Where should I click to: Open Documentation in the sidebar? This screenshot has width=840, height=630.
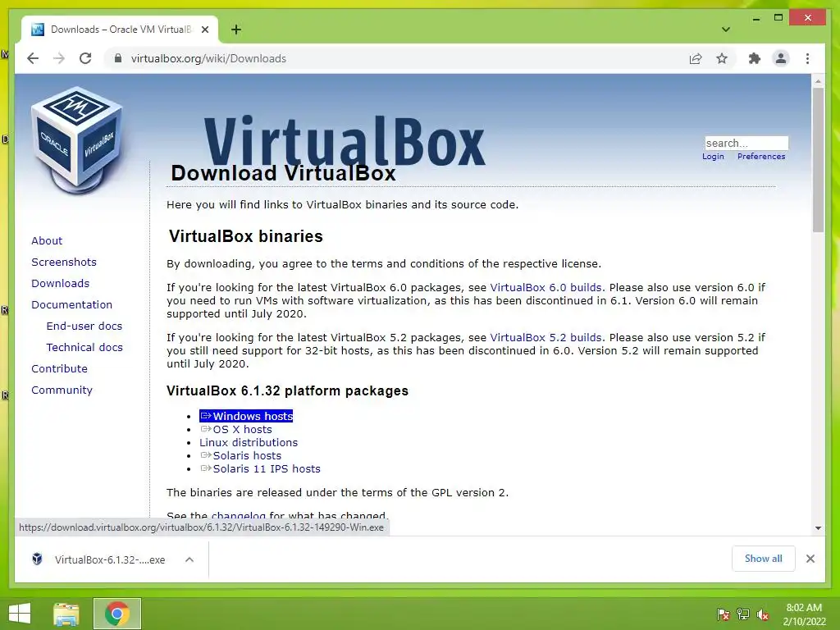point(72,305)
